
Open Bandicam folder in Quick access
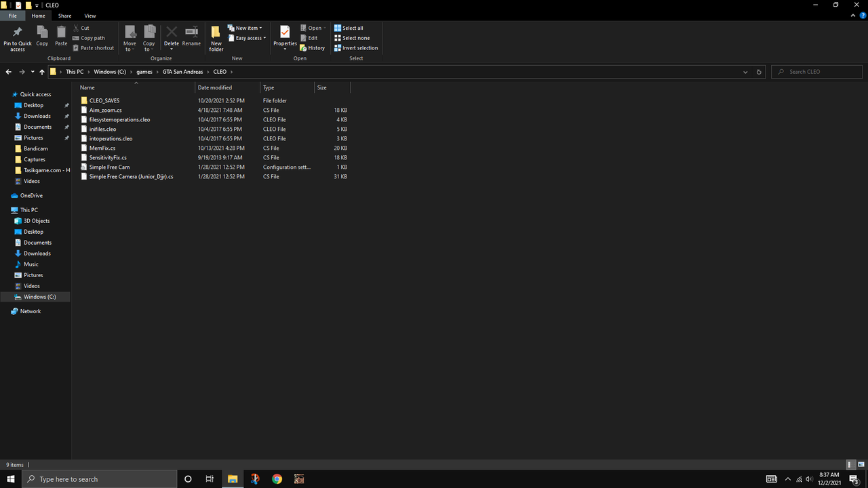pyautogui.click(x=35, y=148)
